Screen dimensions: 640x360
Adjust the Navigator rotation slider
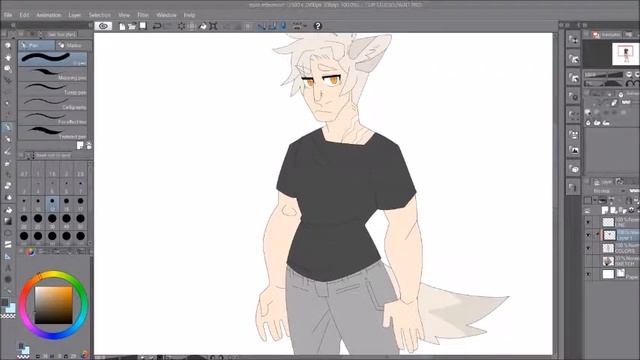point(604,84)
